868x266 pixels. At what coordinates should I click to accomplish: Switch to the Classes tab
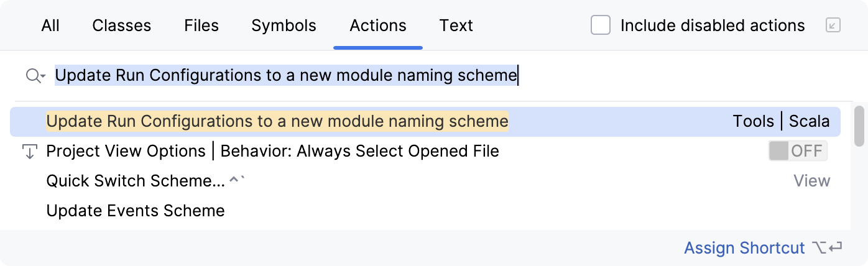point(122,25)
